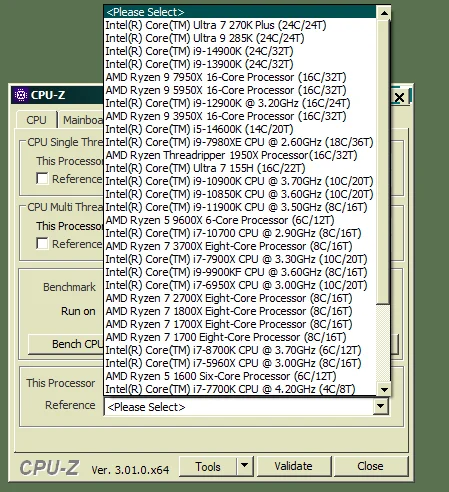Select AMD Ryzen 9 7950X 16-Core
This screenshot has width=449, height=492.
click(x=240, y=77)
